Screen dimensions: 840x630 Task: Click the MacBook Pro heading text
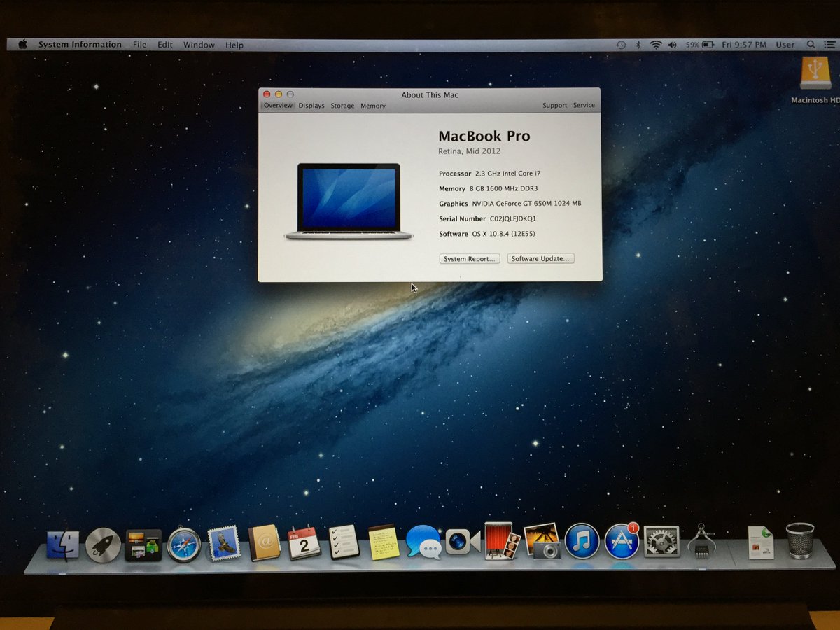(x=484, y=136)
